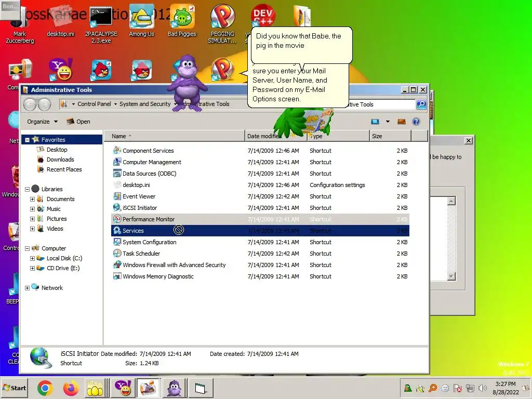This screenshot has height=399, width=532.
Task: Select the Performance Monitor icon
Action: coord(117,219)
